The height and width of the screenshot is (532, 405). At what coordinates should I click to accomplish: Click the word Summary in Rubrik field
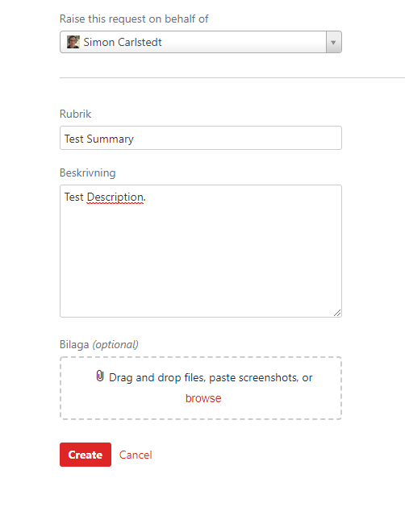[x=110, y=139]
